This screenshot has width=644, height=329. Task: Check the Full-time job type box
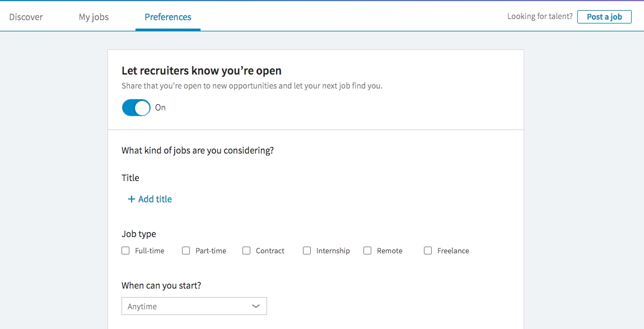click(x=125, y=251)
